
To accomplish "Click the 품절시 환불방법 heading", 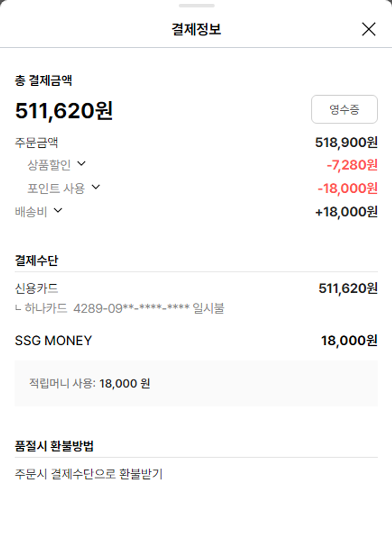I will coord(54,447).
